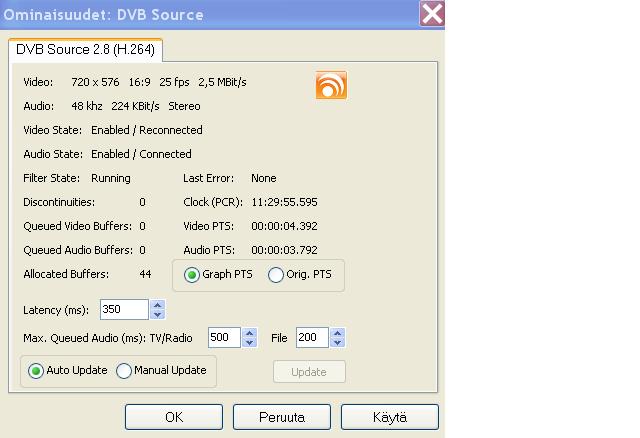Focus the Latency input field showing 350
Screen dimensions: 640x438
tap(124, 309)
